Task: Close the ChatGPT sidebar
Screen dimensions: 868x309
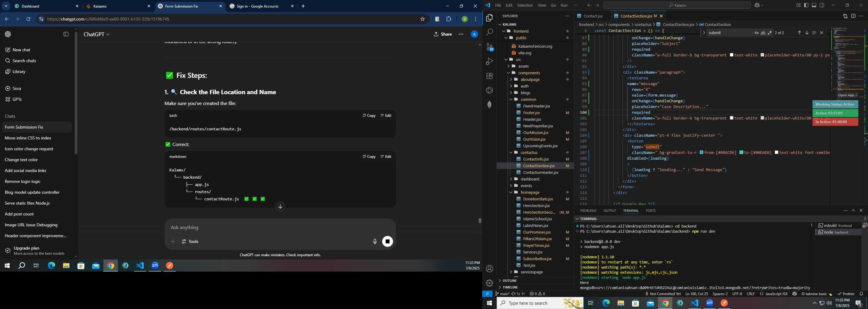Action: [66, 34]
